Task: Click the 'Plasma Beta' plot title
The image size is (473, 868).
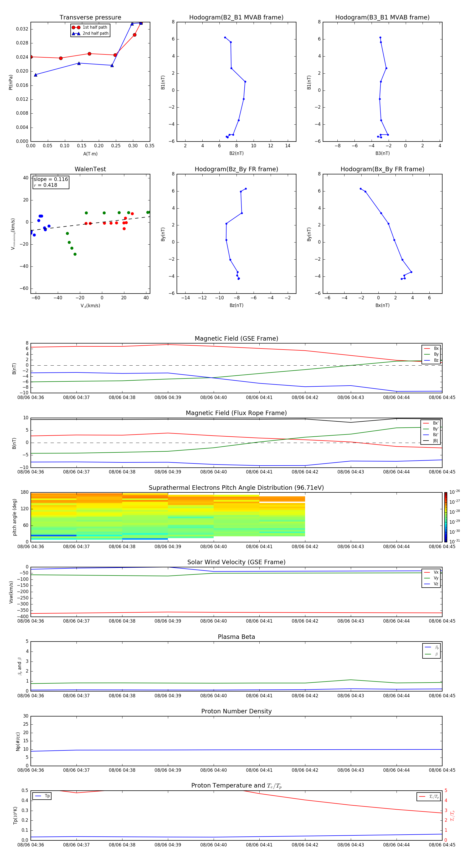Action: click(236, 637)
